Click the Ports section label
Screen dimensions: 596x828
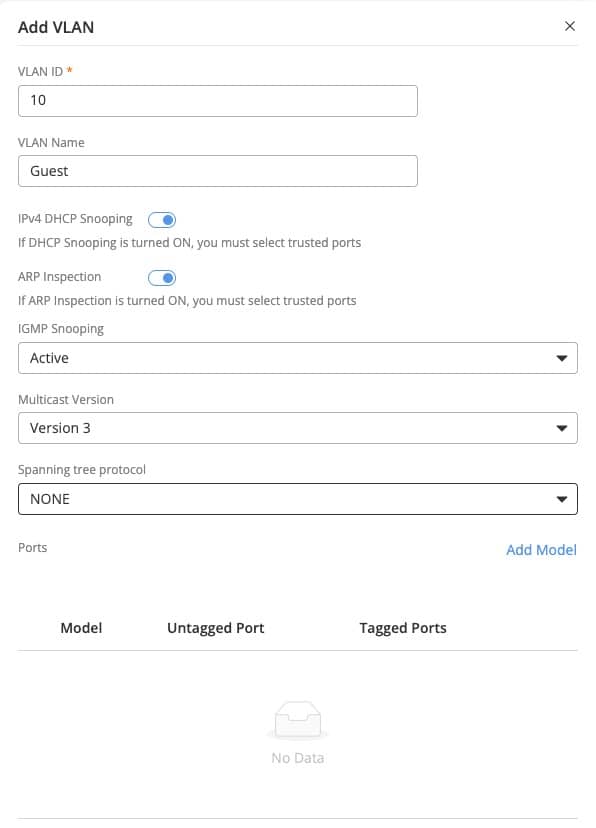[x=33, y=548]
